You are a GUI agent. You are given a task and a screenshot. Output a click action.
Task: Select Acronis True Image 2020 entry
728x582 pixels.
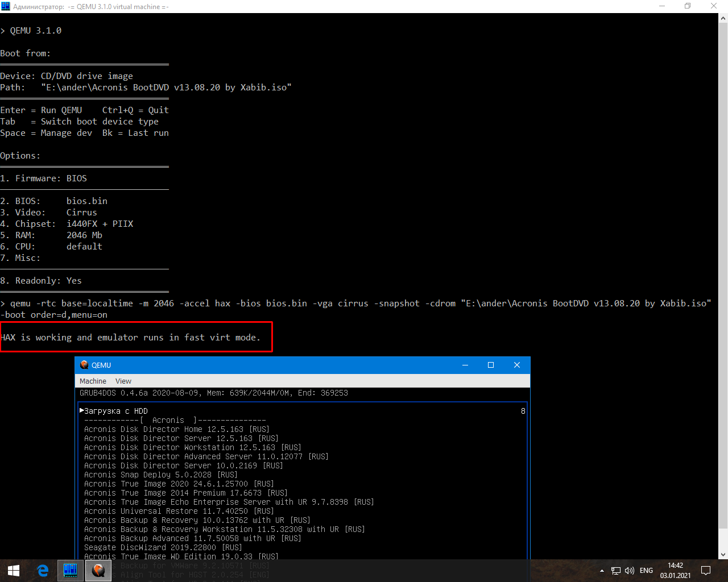(179, 484)
